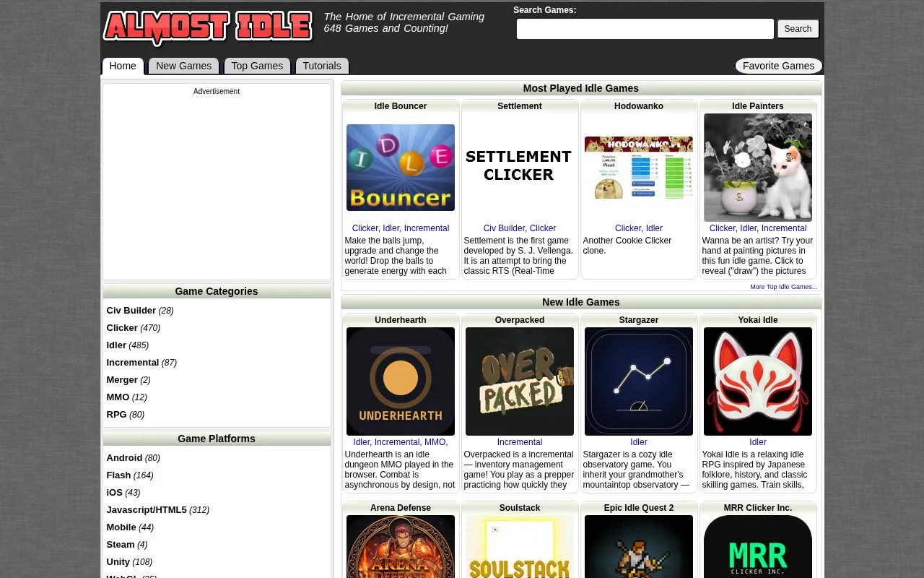The height and width of the screenshot is (578, 924).
Task: Filter by the iOS platform
Action: [x=115, y=493]
